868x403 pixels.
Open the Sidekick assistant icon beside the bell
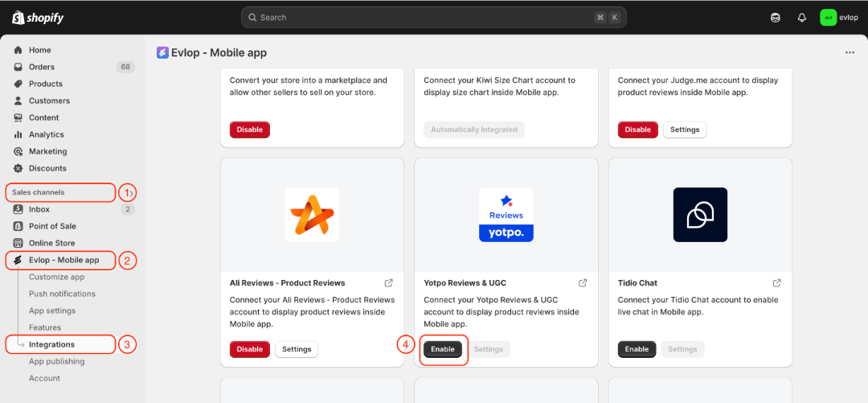pos(776,18)
